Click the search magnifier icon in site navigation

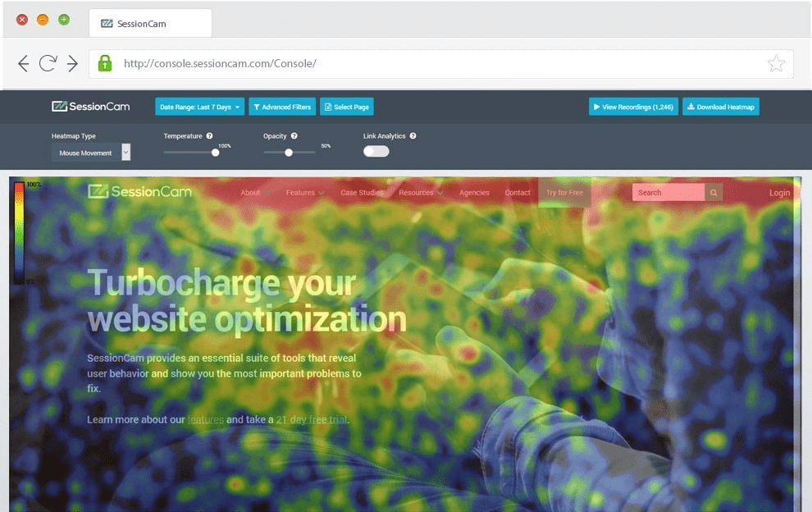coord(713,192)
